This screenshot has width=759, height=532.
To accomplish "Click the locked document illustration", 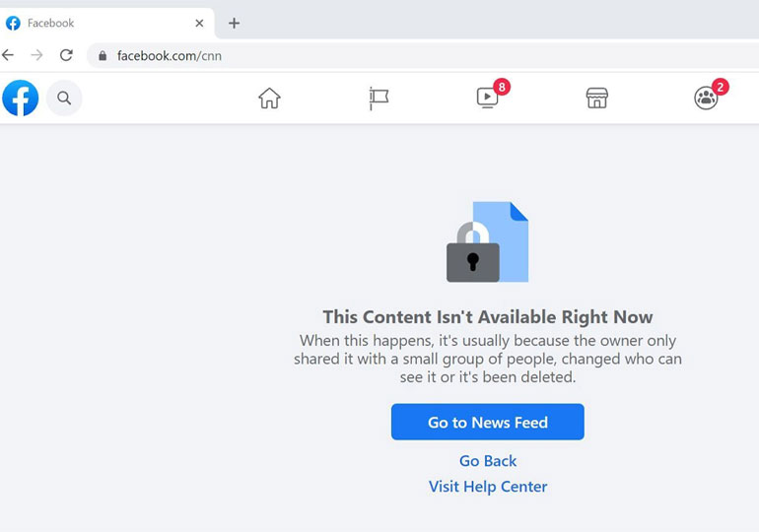I will click(x=488, y=242).
